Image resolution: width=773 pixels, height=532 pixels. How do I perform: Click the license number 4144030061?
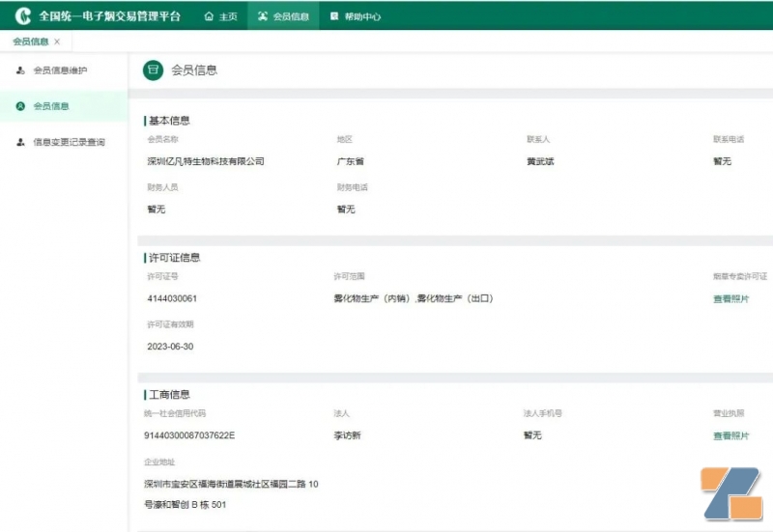pyautogui.click(x=172, y=298)
